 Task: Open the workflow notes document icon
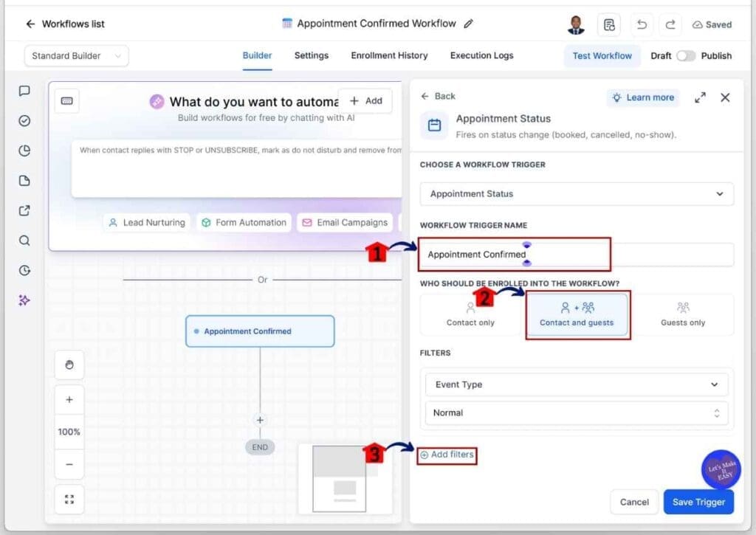pos(609,24)
